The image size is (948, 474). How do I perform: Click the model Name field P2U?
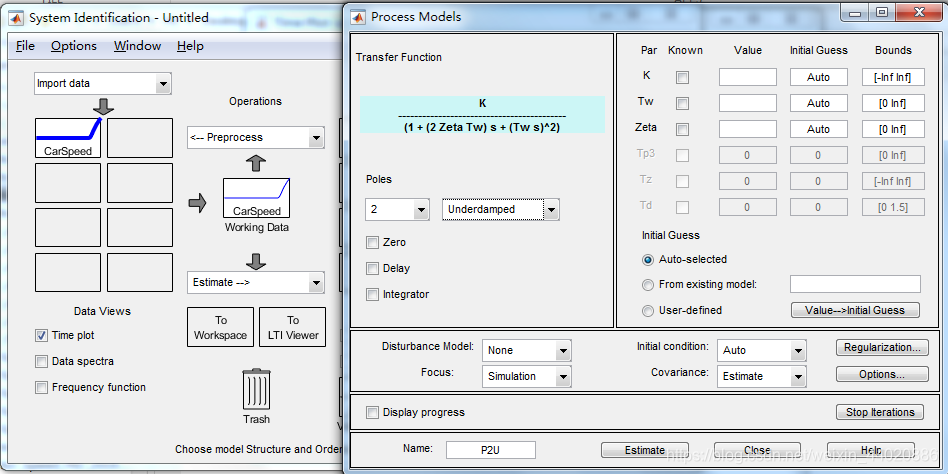[490, 450]
